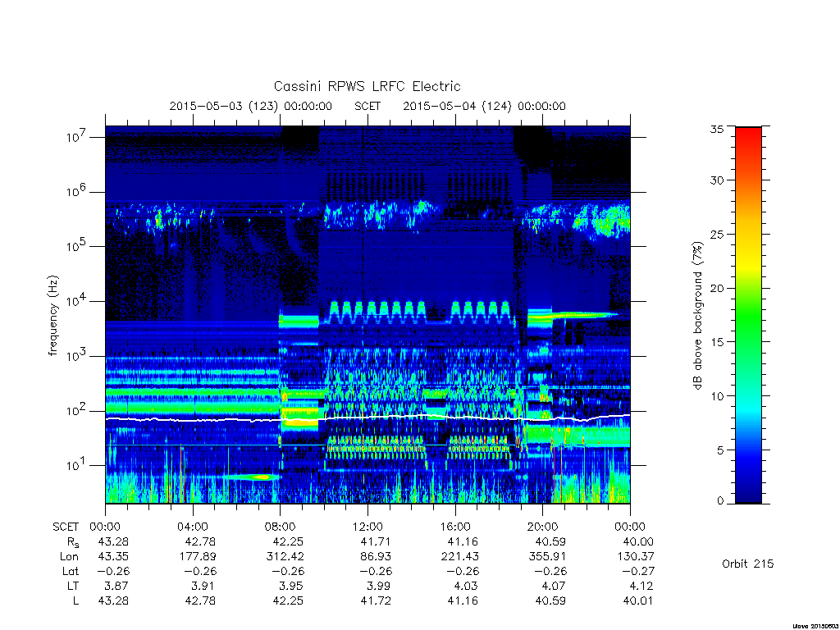Click the 10^3 frequency axis label

pyautogui.click(x=77, y=356)
